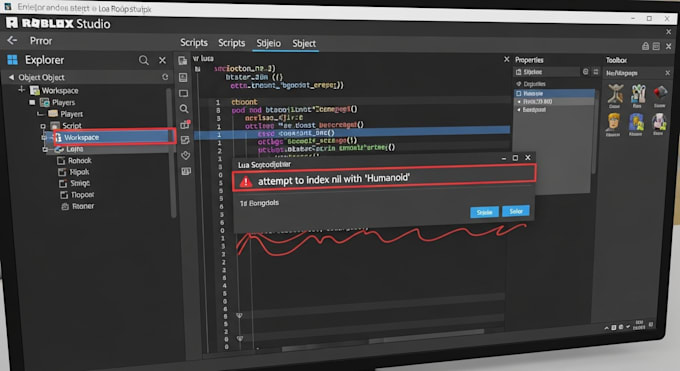Click refresh icon in Object Object row
The width and height of the screenshot is (680, 371).
(165, 77)
